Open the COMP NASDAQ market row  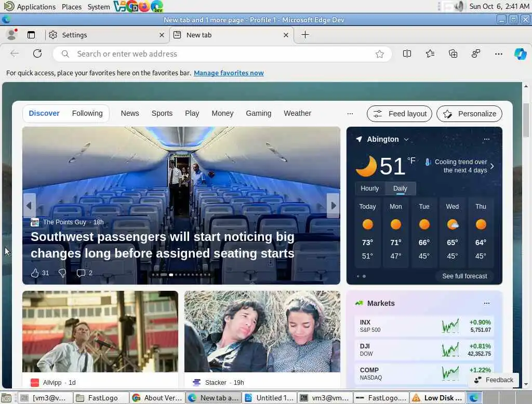424,373
